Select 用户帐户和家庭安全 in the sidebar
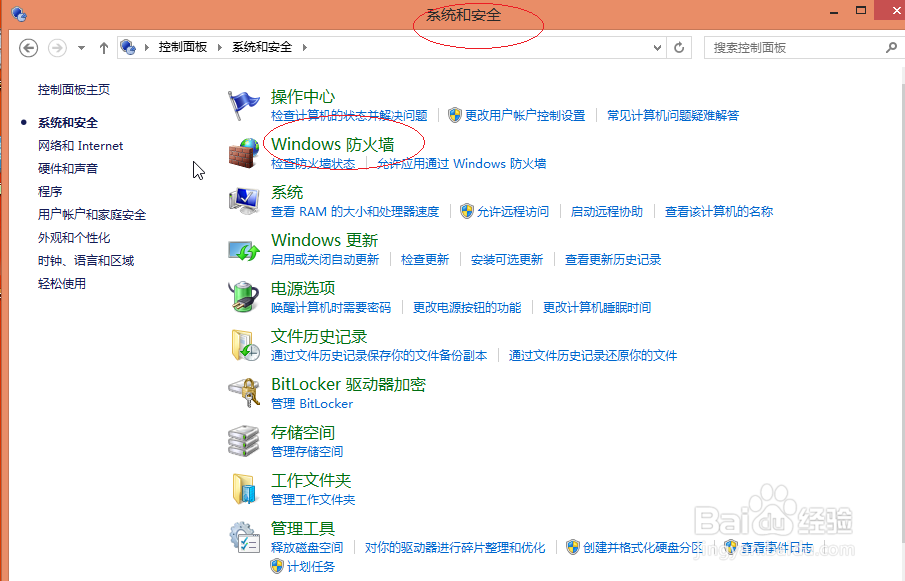Image resolution: width=905 pixels, height=581 pixels. [x=92, y=215]
